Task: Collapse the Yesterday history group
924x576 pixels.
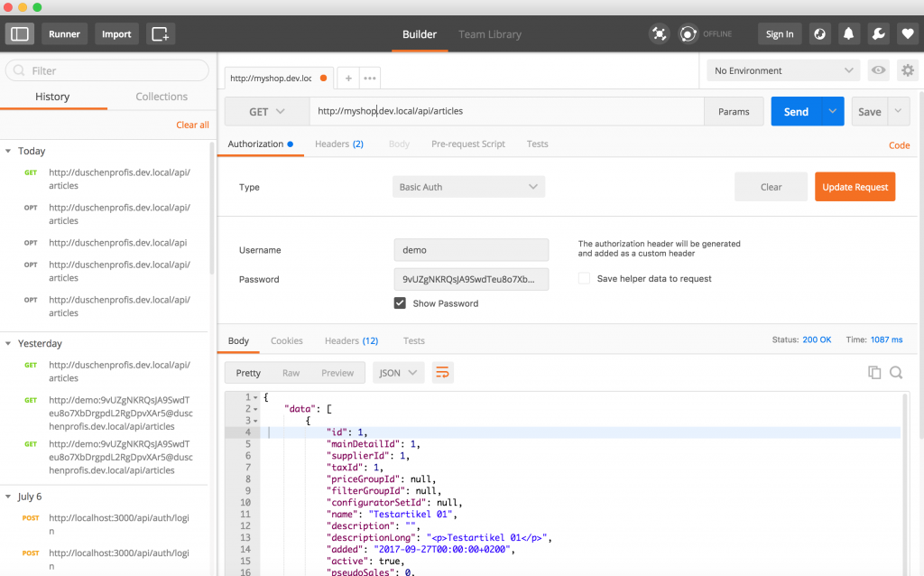Action: coord(8,343)
